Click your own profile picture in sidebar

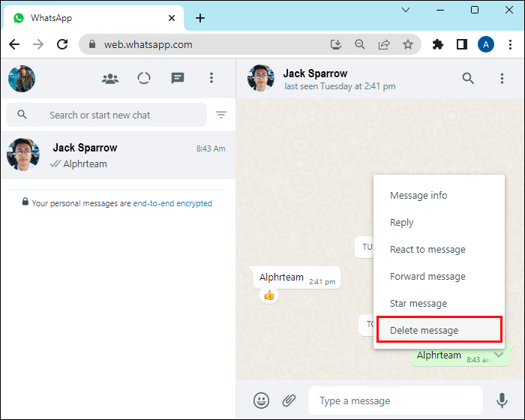coord(22,79)
